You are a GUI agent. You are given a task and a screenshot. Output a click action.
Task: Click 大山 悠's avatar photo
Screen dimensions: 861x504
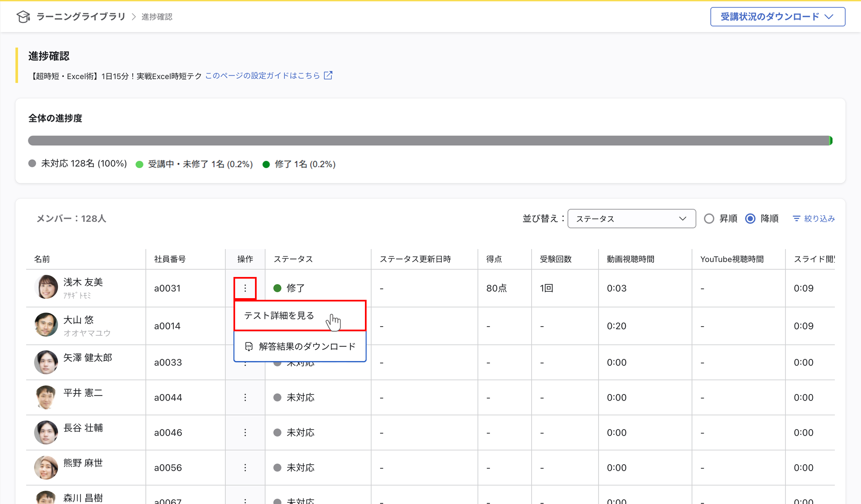pos(46,325)
